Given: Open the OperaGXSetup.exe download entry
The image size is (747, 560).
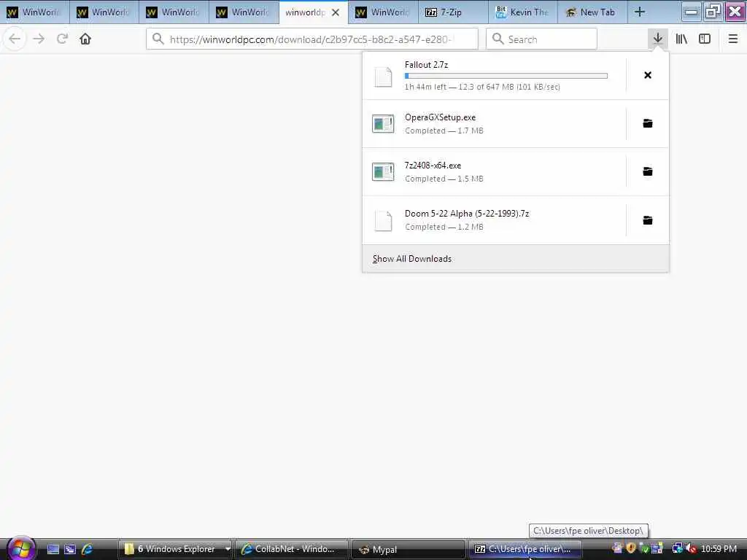Looking at the screenshot, I should pyautogui.click(x=494, y=124).
